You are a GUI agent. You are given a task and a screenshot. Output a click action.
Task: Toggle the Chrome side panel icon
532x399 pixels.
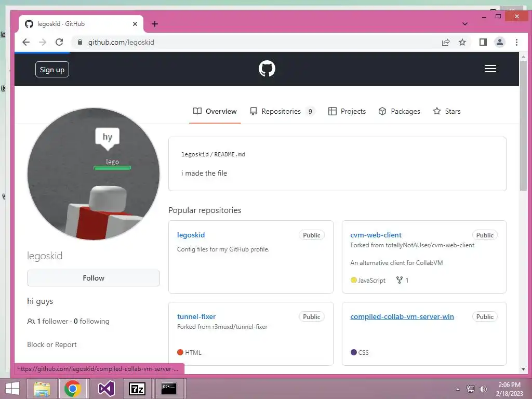(483, 42)
